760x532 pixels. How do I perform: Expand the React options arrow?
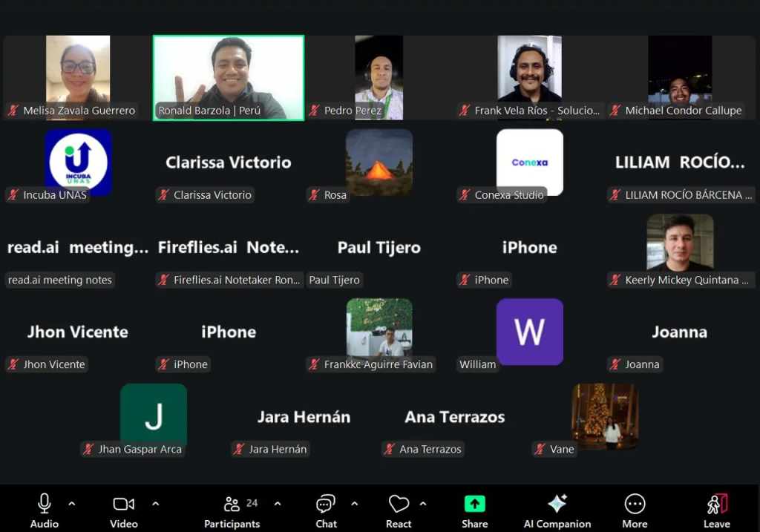pyautogui.click(x=423, y=504)
